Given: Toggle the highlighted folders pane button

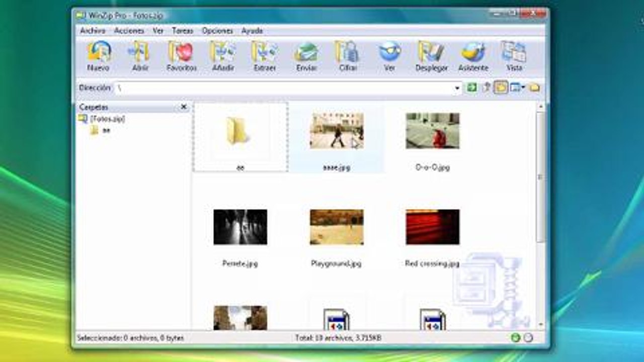Looking at the screenshot, I should pos(501,87).
